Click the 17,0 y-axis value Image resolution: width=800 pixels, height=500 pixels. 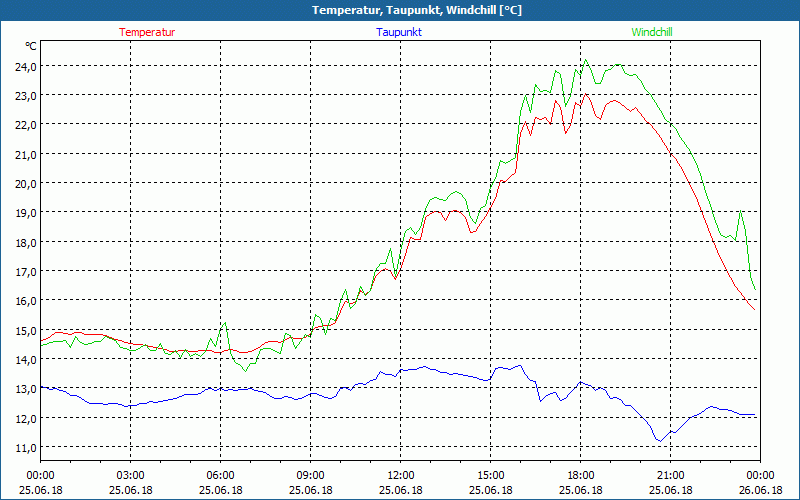click(26, 271)
